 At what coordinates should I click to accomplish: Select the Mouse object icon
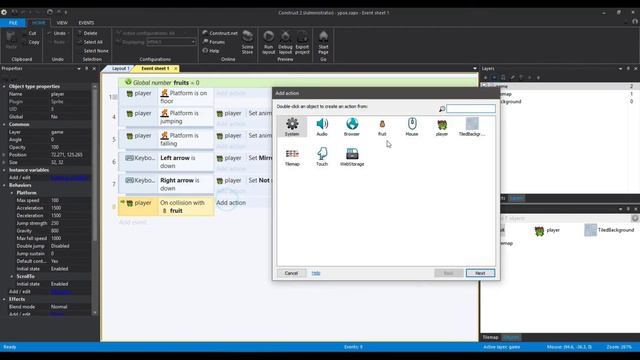point(412,127)
